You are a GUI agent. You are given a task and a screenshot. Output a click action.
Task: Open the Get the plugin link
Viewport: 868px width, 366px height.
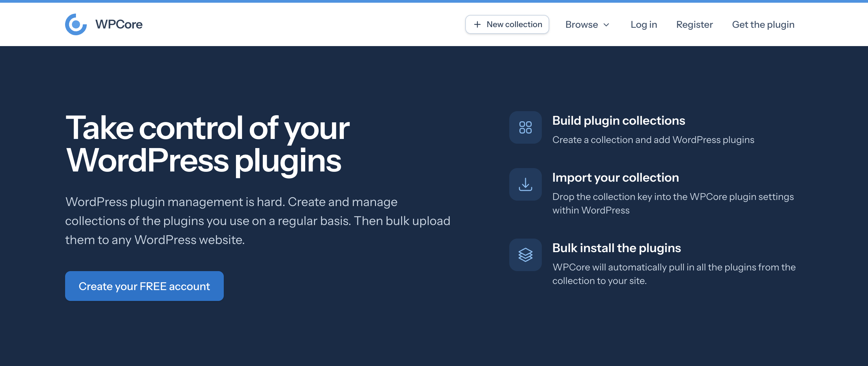(763, 24)
